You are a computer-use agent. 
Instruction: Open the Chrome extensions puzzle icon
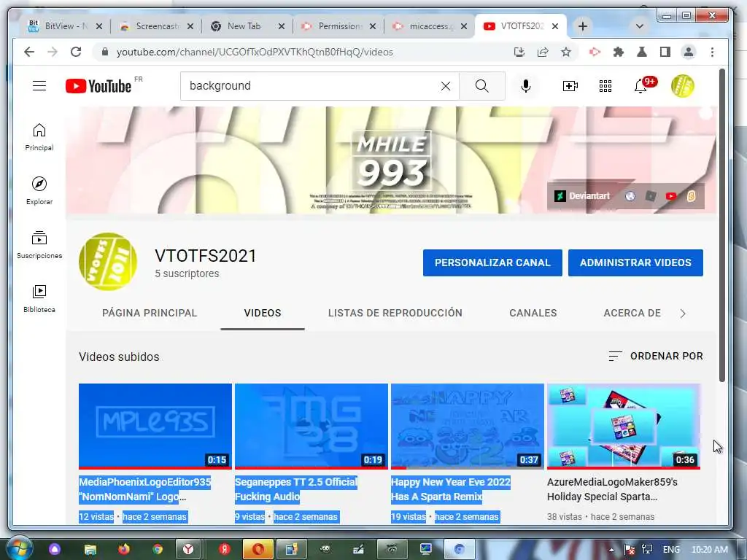point(618,52)
